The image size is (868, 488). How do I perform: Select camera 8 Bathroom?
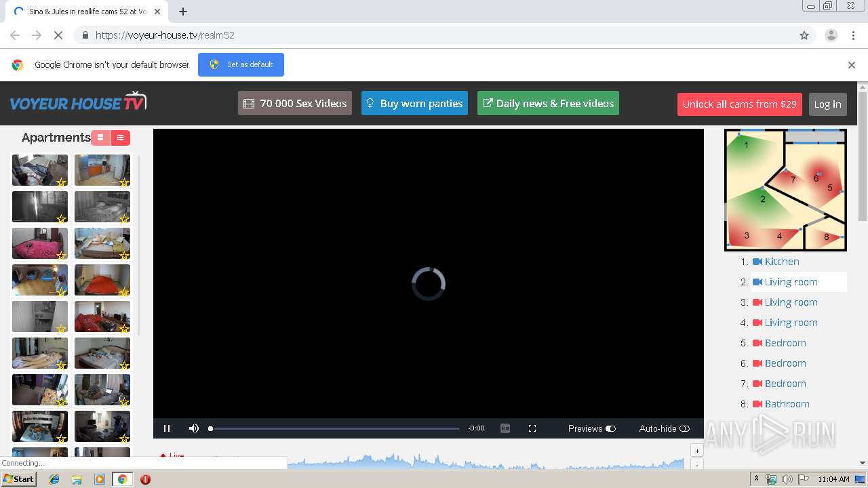pyautogui.click(x=787, y=404)
